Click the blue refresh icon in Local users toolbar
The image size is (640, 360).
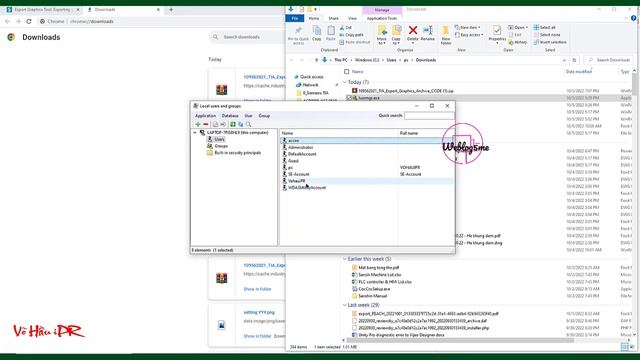240,124
